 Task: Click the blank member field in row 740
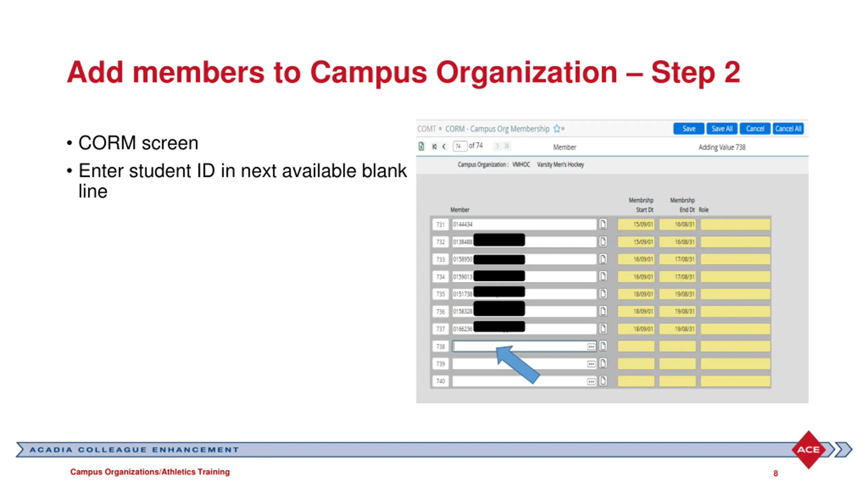coord(524,381)
